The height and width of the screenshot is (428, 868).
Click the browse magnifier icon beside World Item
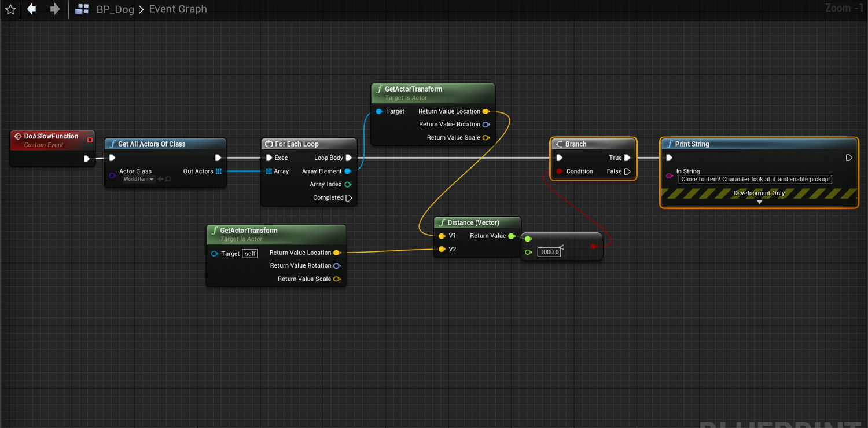(x=168, y=179)
